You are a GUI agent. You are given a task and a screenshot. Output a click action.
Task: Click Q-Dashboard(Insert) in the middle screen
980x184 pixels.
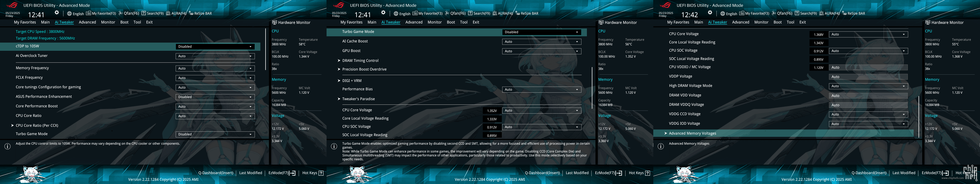(542, 173)
